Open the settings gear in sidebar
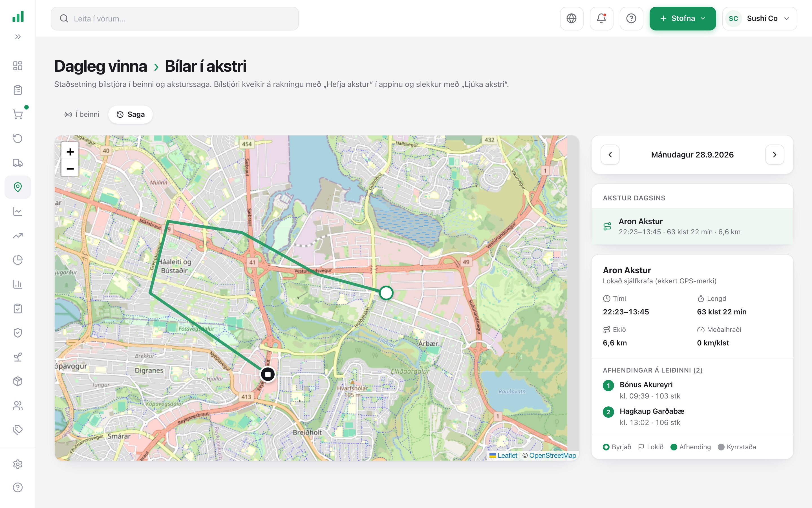The image size is (812, 508). point(18,464)
